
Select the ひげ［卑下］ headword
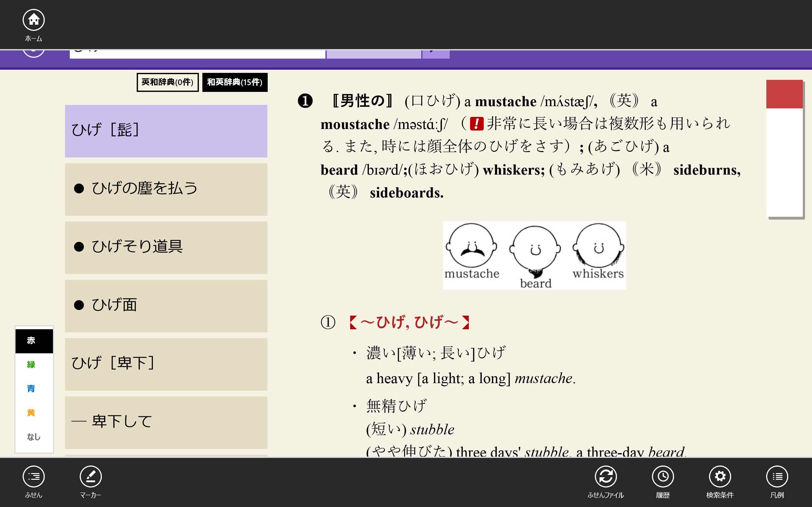tap(166, 364)
